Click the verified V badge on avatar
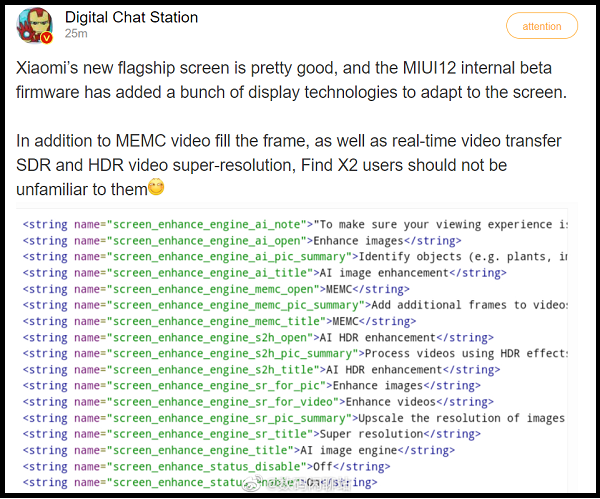Image resolution: width=600 pixels, height=499 pixels. point(46,38)
